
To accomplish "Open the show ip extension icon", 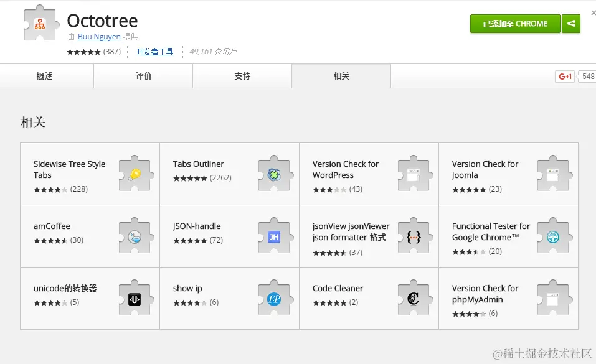I will coord(275,299).
